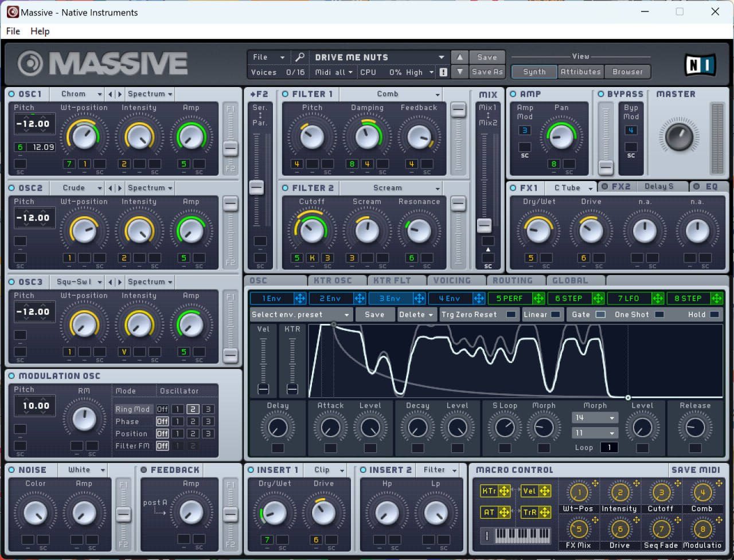Click crosshair handle of macro 1 Wt-Pos
Image resolution: width=734 pixels, height=560 pixels.
coord(595,484)
